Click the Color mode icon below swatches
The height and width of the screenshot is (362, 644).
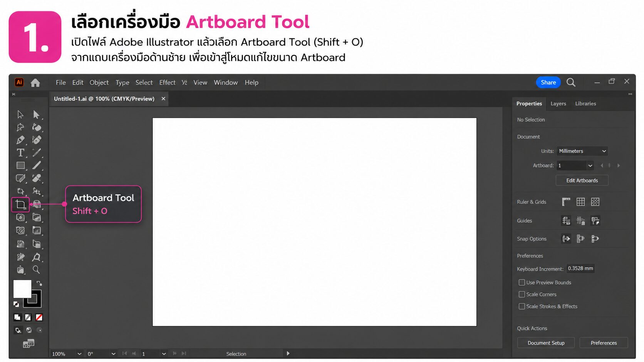[x=17, y=317]
